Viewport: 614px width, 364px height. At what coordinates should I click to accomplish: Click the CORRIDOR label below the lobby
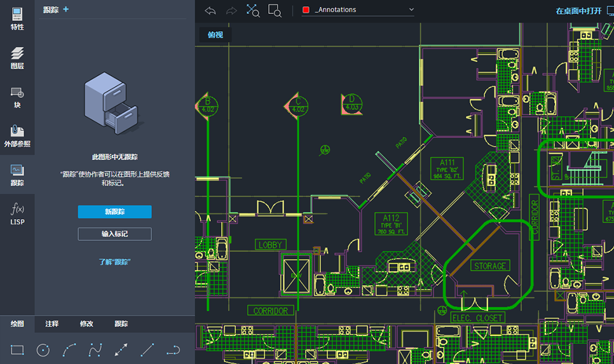pos(271,311)
